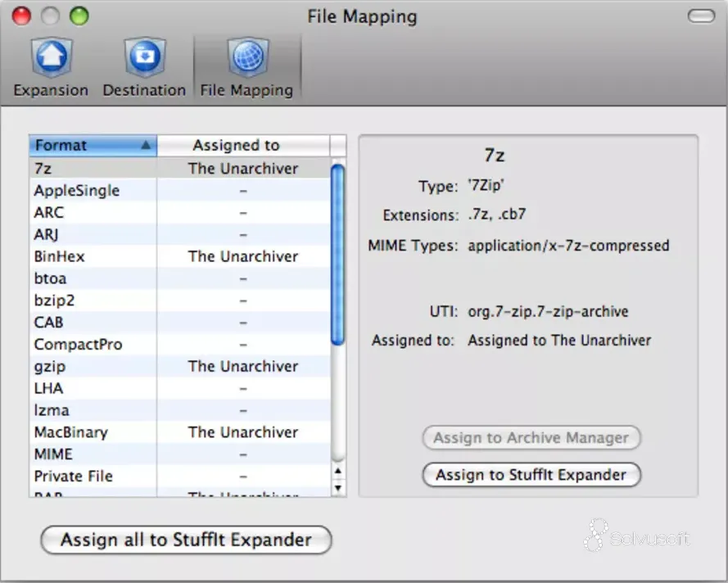Click the UTI value org.7-zip.7-zip-archive
Screen dimensions: 728x583
(549, 311)
